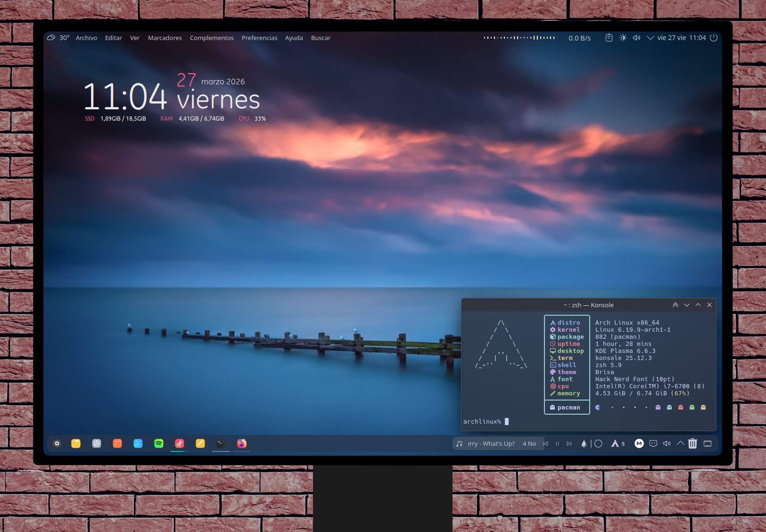Image resolution: width=766 pixels, height=532 pixels.
Task: Click the music note icon in the media widget
Action: (459, 443)
